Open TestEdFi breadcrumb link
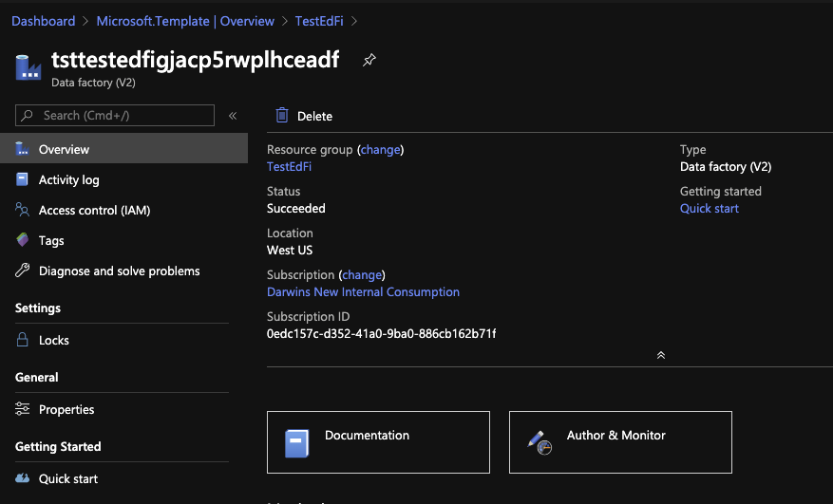 point(319,21)
